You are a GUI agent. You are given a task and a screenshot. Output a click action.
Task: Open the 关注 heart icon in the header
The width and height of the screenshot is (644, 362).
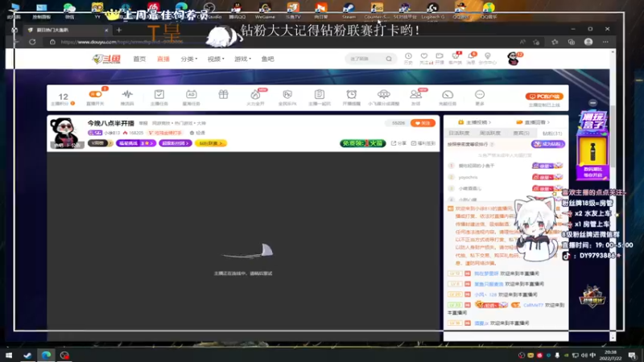tap(424, 58)
